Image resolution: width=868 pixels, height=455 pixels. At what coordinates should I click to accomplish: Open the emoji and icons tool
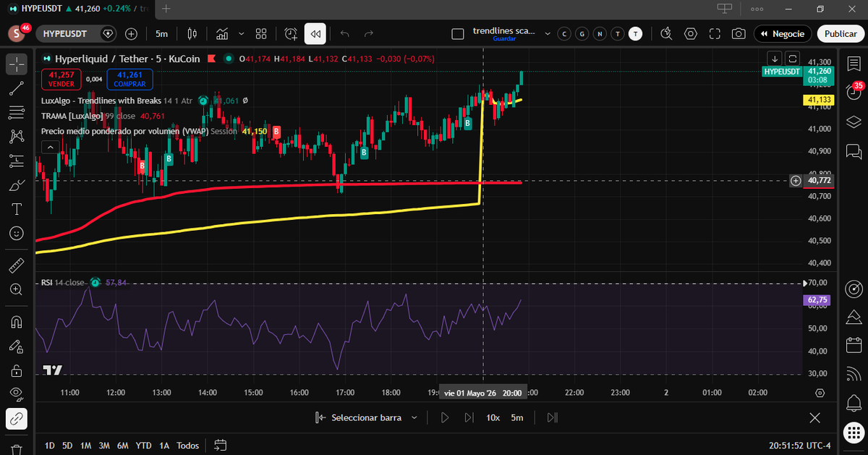coord(17,234)
